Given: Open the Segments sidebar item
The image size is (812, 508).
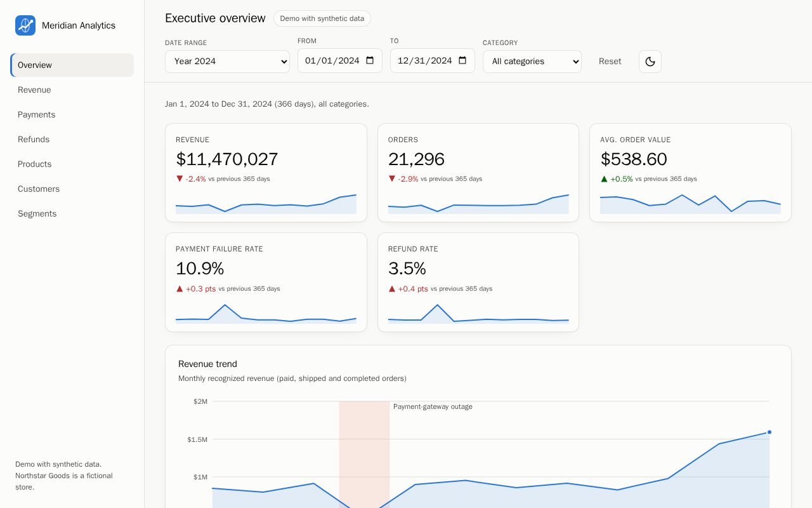Looking at the screenshot, I should (72, 213).
